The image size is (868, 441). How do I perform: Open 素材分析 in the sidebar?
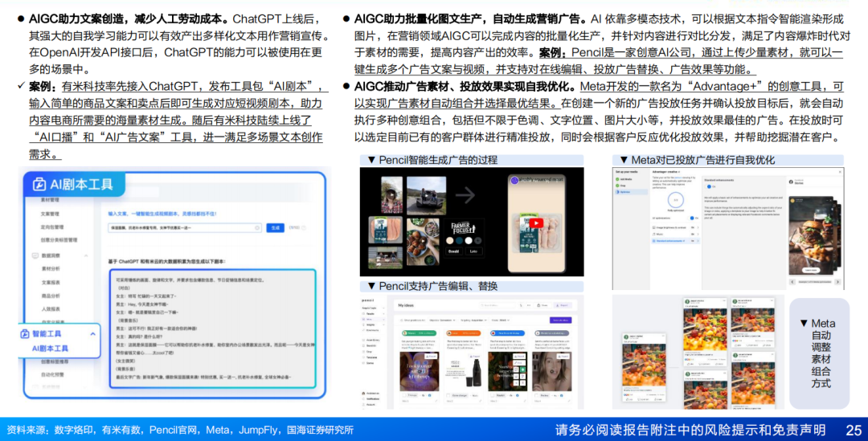coord(51,269)
